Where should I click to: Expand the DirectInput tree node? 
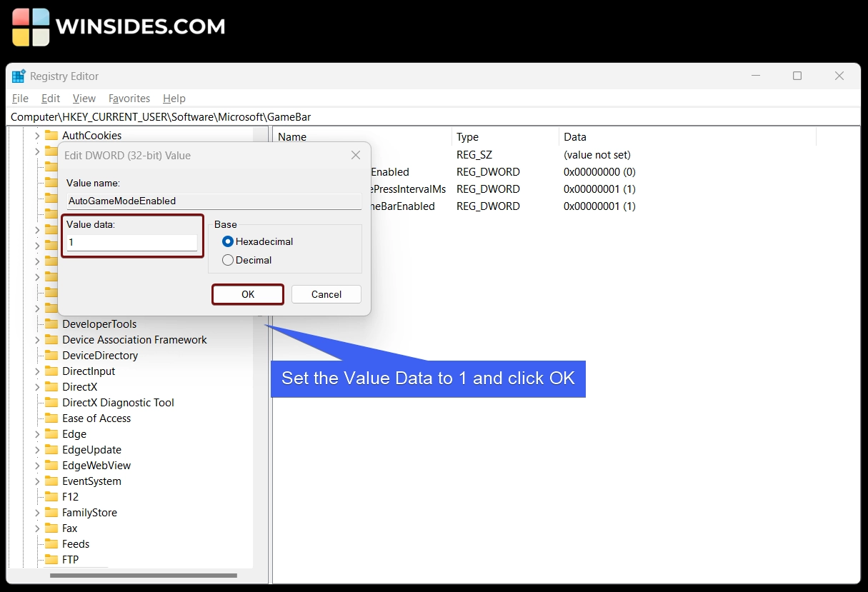coord(37,371)
